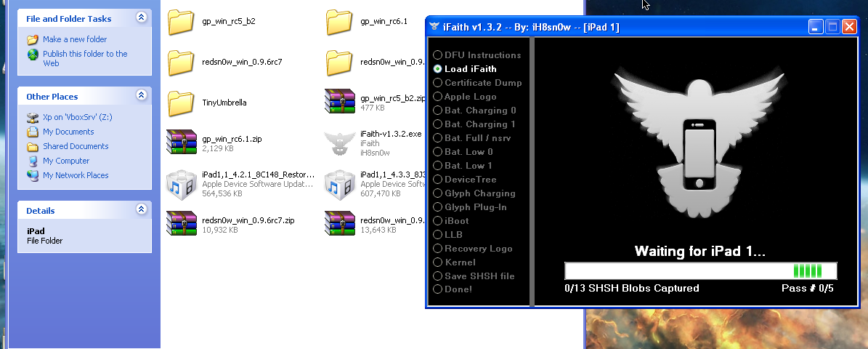Select the Load iFaith radio button
The image size is (868, 349).
(x=437, y=68)
